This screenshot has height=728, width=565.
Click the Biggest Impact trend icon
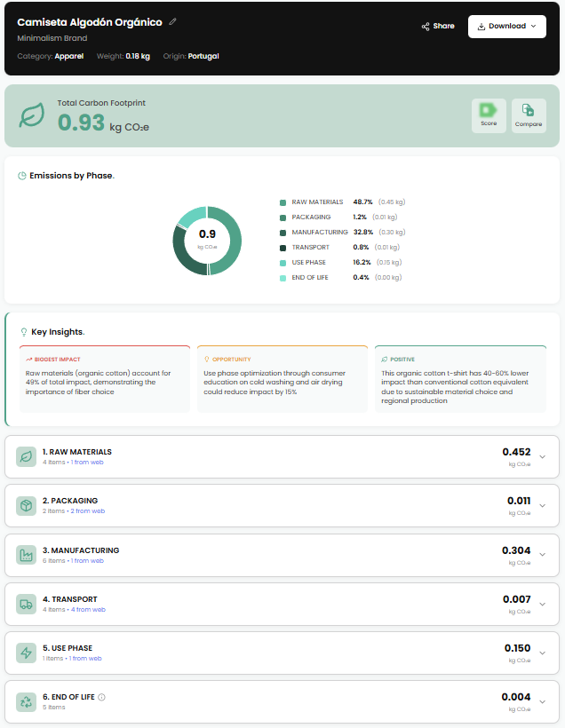(28, 360)
